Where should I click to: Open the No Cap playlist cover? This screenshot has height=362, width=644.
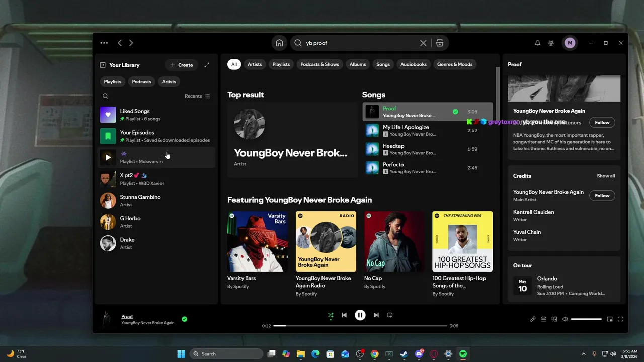pyautogui.click(x=394, y=241)
